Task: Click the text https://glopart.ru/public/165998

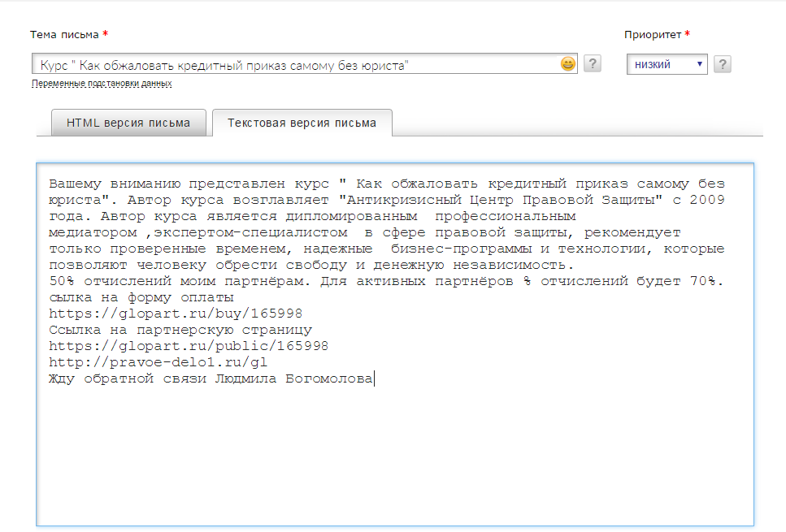Action: pyautogui.click(x=189, y=346)
